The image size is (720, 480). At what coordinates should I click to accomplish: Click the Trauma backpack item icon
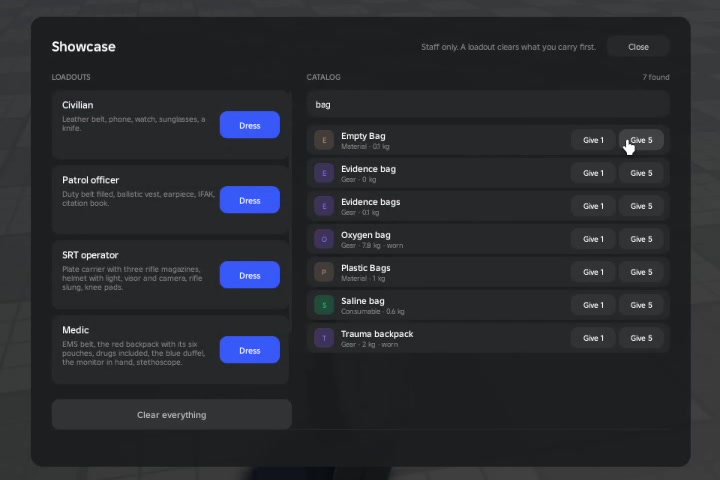pos(324,339)
